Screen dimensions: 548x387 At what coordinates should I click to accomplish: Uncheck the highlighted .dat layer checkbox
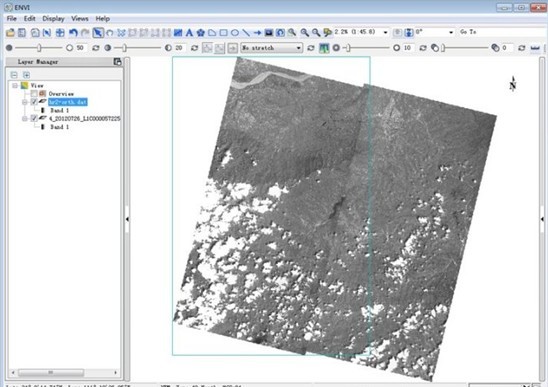34,102
